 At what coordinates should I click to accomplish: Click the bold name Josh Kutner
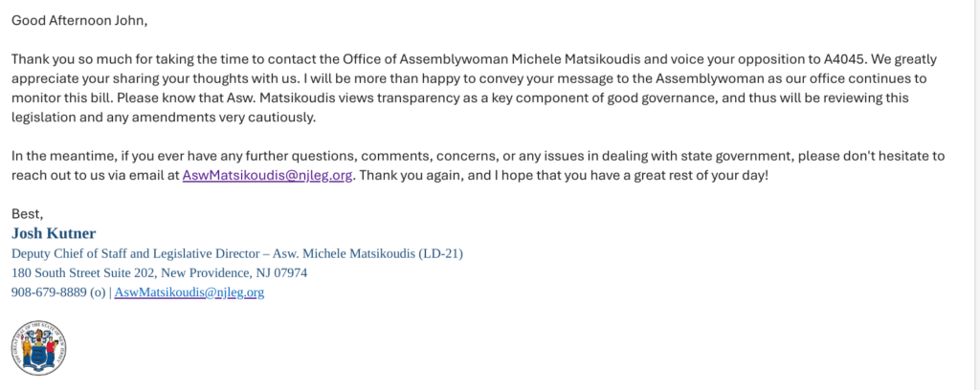[x=54, y=233]
